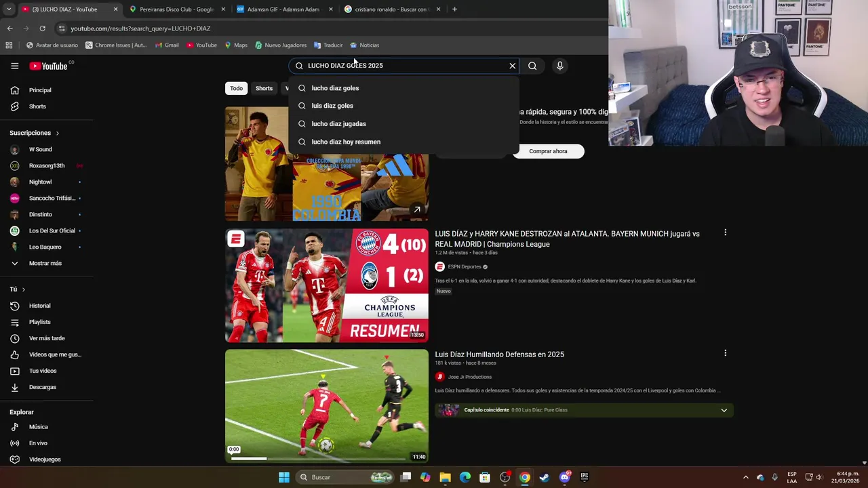Open Windows Start menu

(284, 477)
